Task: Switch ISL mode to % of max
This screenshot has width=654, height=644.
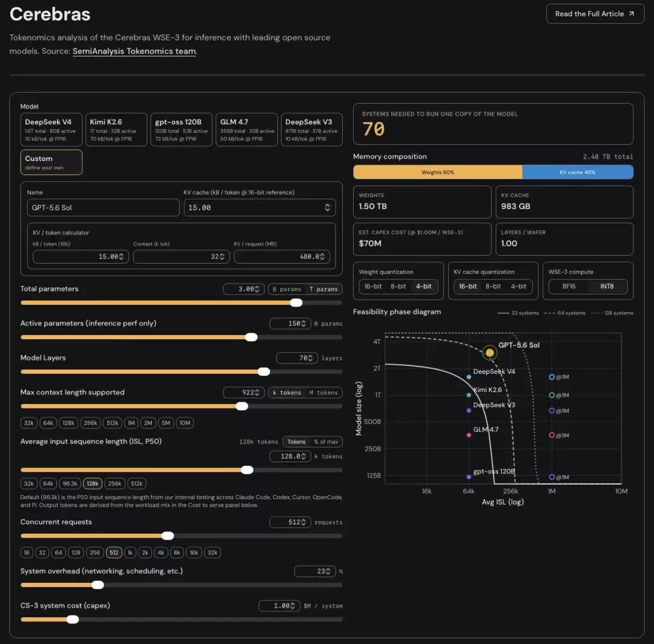Action: [x=326, y=442]
